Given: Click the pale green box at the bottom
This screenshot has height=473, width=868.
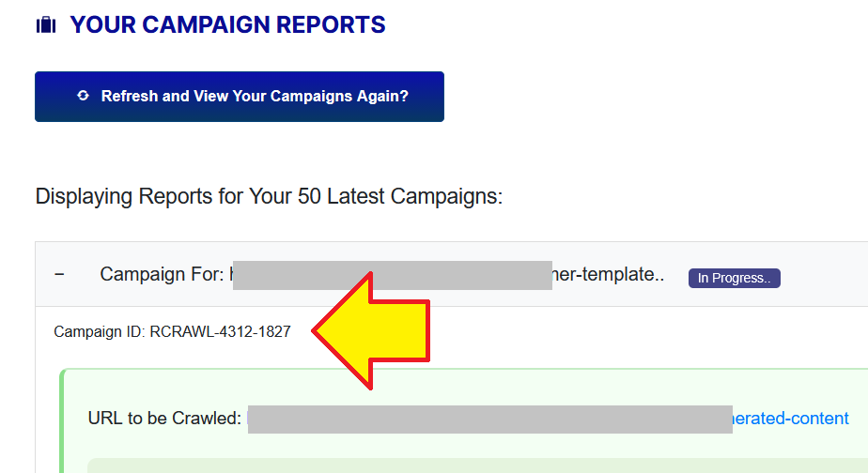Looking at the screenshot, I should click(x=470, y=465).
